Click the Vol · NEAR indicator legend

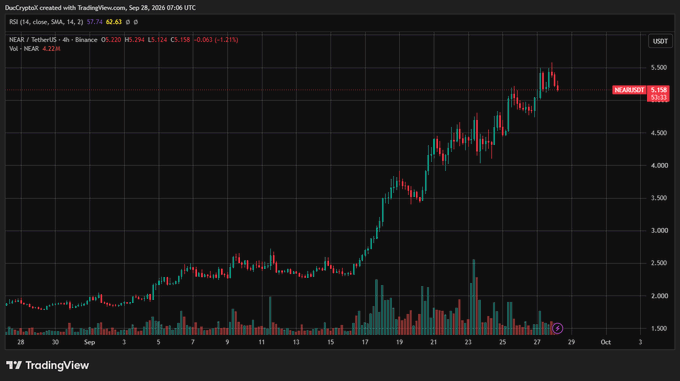[24, 49]
